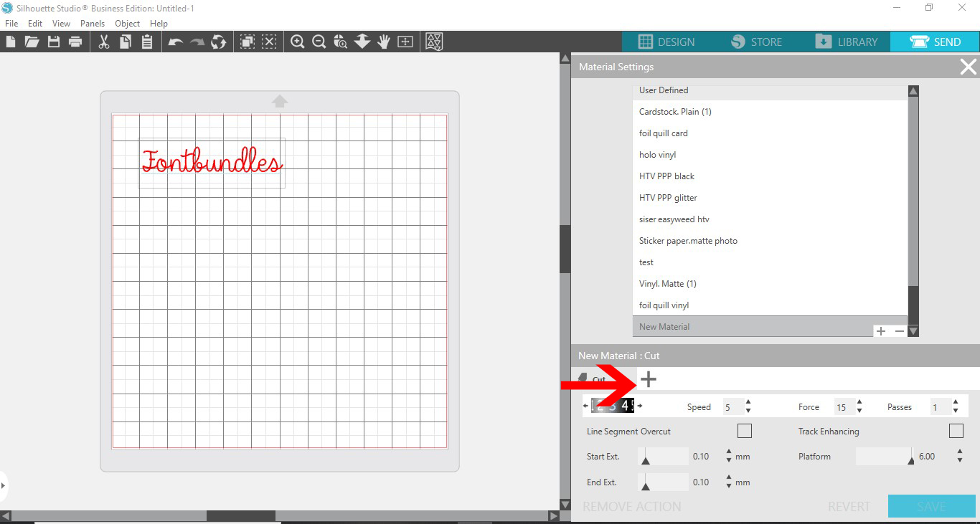Viewport: 980px width, 524px height.
Task: Click the triangles icon at the toolbar's end
Action: pos(434,42)
